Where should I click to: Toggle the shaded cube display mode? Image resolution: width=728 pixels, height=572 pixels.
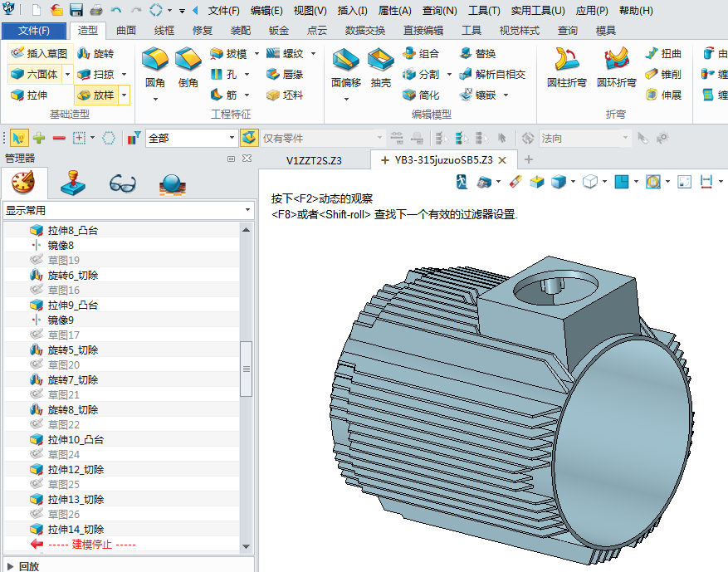[x=559, y=181]
